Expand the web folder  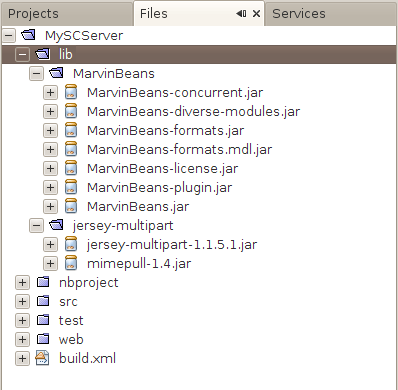22,340
